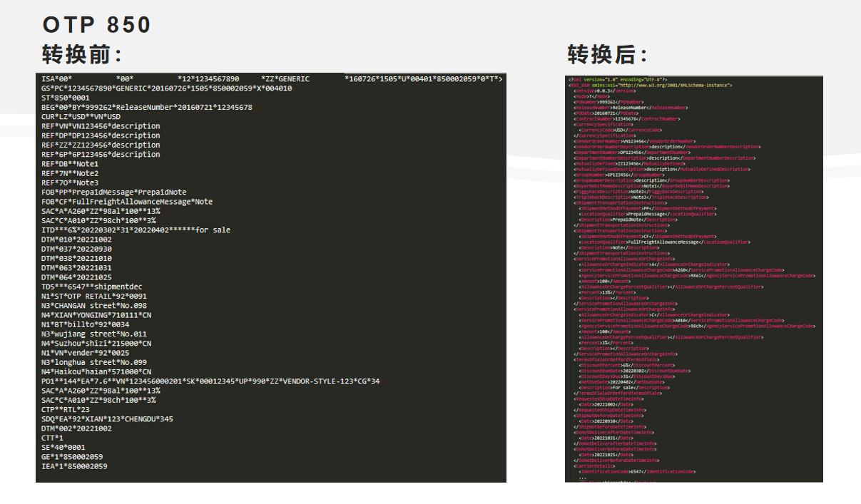Image resolution: width=861 pixels, height=504 pixels.
Task: Click the GS*PC segment line
Action: coord(166,88)
